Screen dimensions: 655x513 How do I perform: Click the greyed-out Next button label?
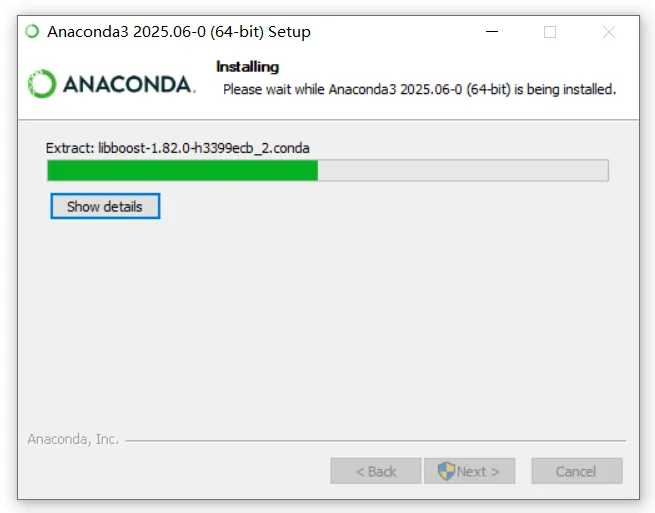(478, 472)
